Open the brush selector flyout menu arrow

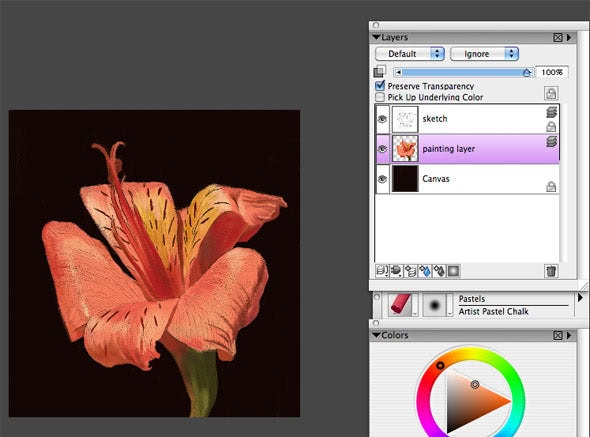pyautogui.click(x=580, y=298)
